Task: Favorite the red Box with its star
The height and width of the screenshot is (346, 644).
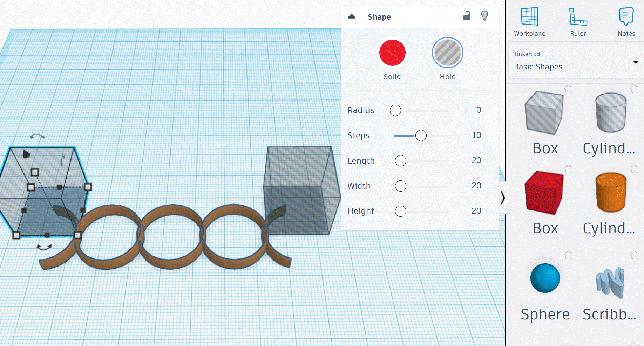Action: point(568,168)
